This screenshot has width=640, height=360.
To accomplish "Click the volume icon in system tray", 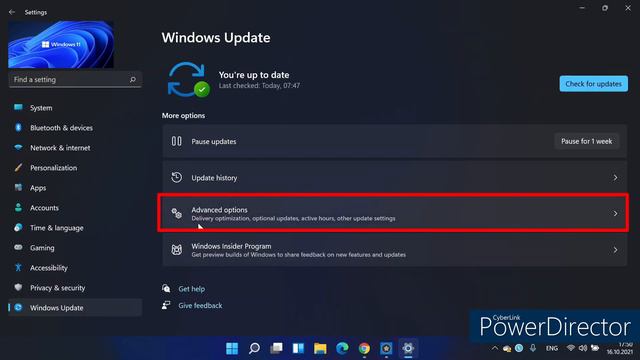I will coord(583,348).
